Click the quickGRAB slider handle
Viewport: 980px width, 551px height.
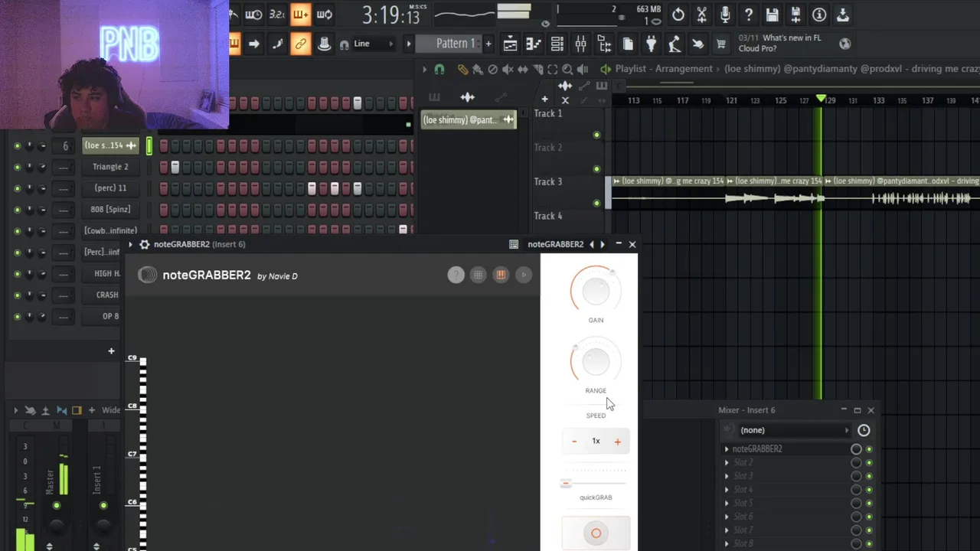[x=566, y=484]
